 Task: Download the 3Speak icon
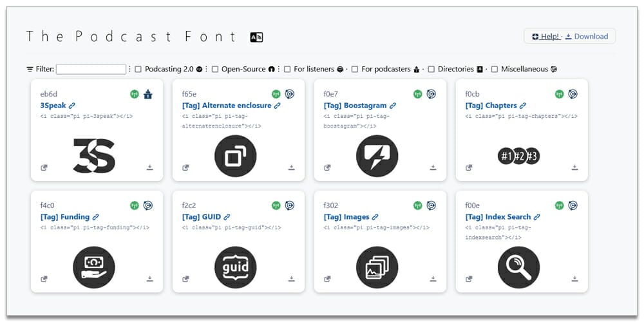[150, 167]
